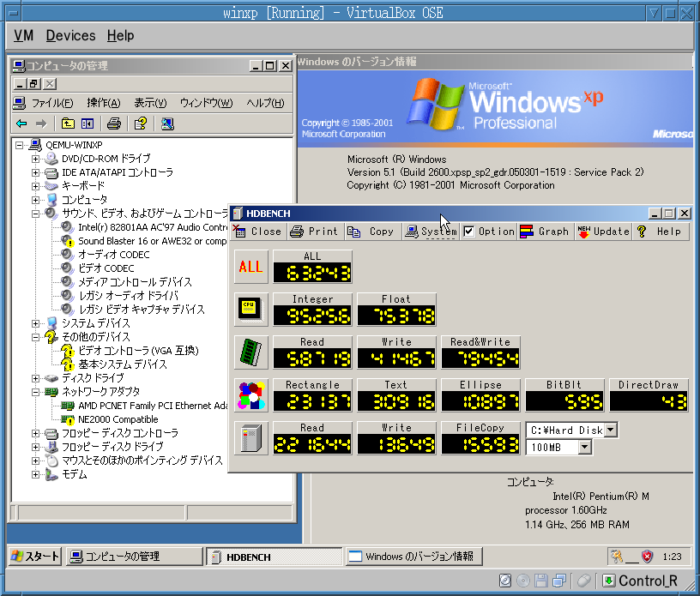The height and width of the screenshot is (596, 700).
Task: Click the CPU benchmark icon in HDBENCH
Action: [x=250, y=310]
